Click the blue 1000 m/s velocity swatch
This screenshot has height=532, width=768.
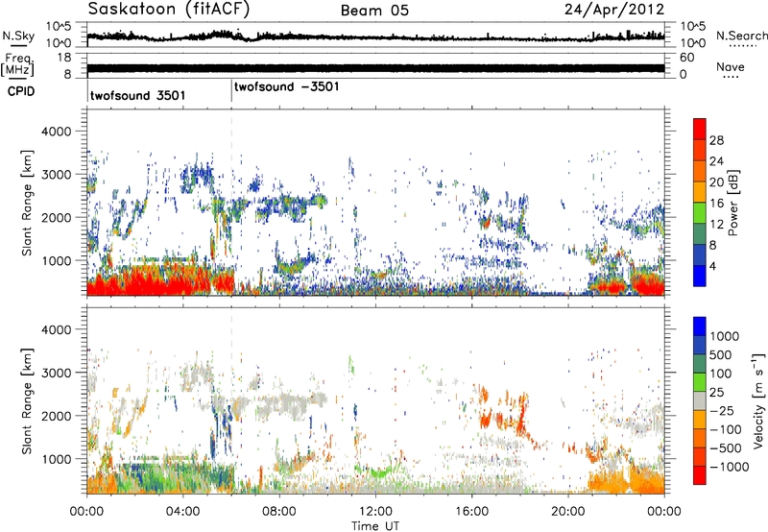[x=700, y=326]
